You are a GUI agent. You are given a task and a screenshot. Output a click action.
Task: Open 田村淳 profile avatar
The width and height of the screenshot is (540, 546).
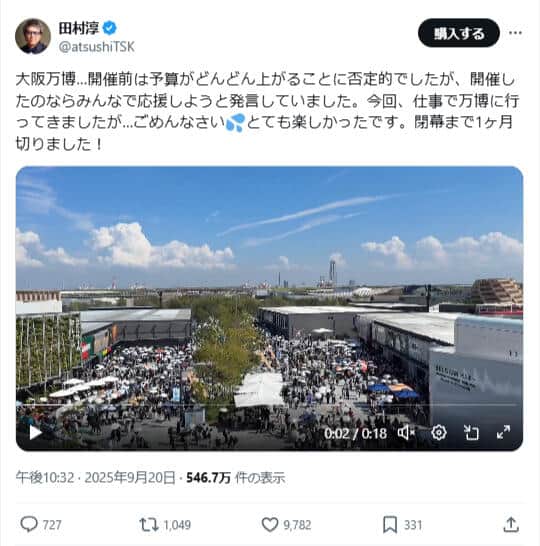point(33,36)
